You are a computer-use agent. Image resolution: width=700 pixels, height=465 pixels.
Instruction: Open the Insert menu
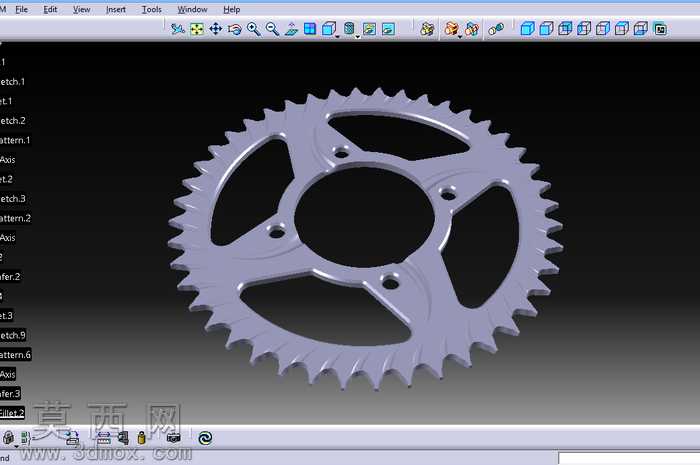[x=116, y=9]
